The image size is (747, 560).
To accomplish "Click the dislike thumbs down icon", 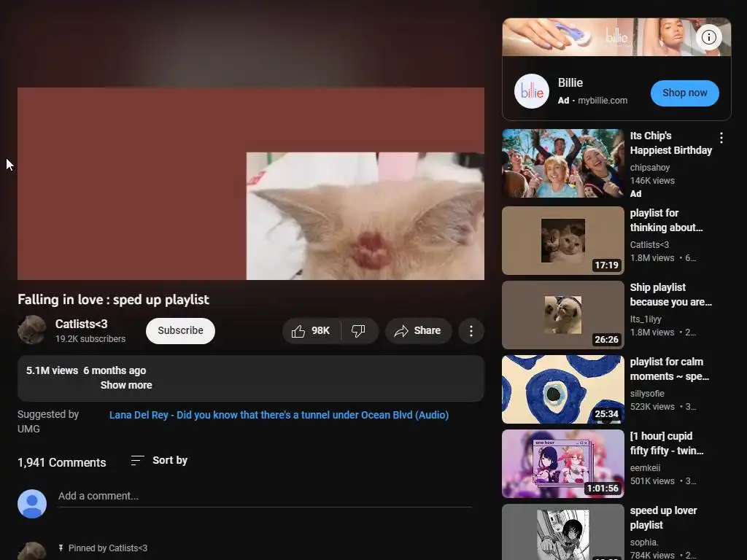I will pos(358,331).
